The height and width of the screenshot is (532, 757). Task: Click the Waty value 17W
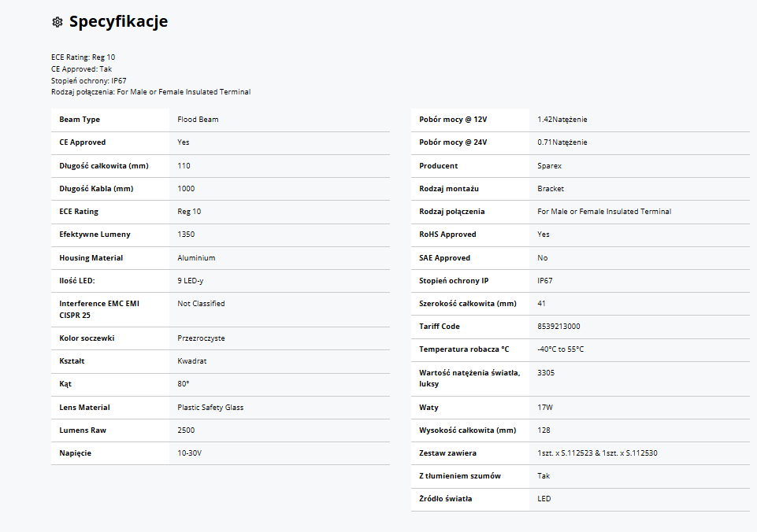(544, 408)
